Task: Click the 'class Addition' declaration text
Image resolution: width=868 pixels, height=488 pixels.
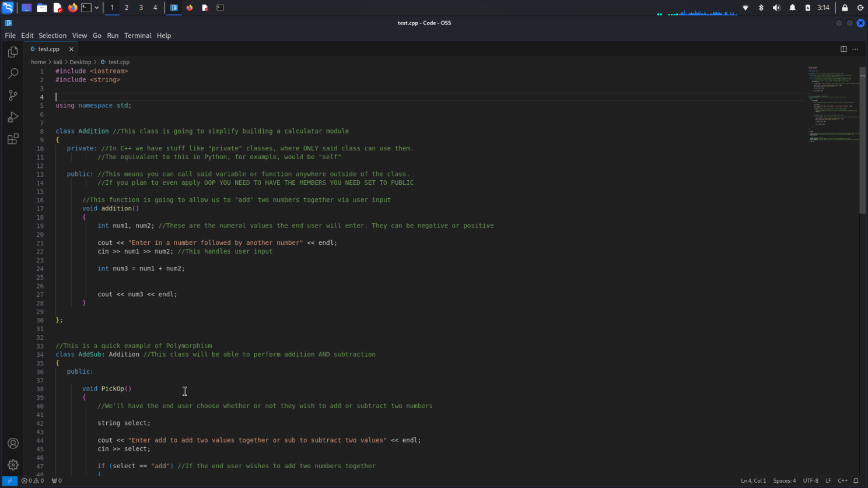Action: pyautogui.click(x=82, y=131)
